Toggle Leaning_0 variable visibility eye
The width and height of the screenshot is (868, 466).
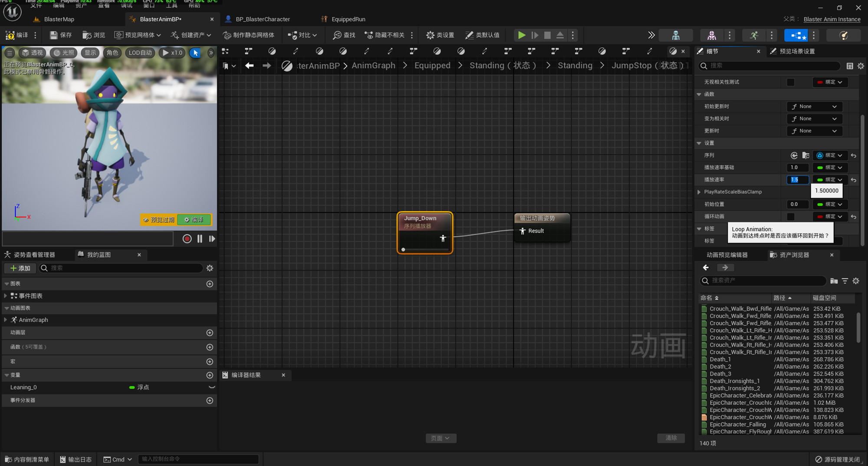click(x=212, y=387)
